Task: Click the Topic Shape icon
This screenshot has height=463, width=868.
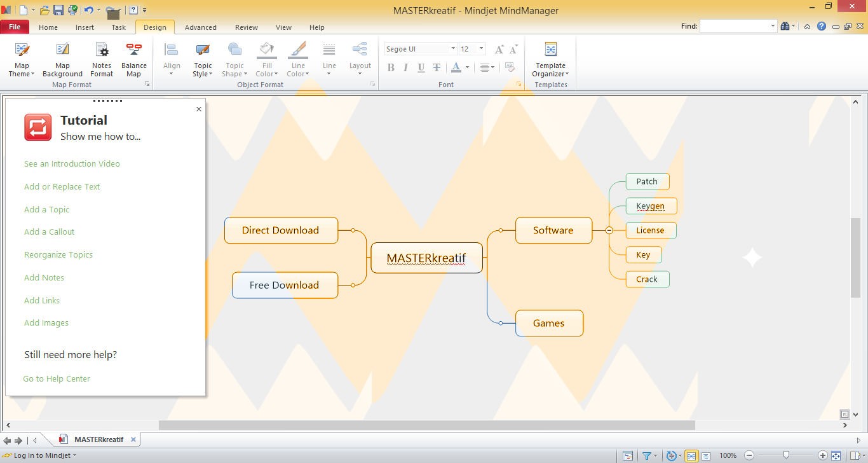Action: 234,50
